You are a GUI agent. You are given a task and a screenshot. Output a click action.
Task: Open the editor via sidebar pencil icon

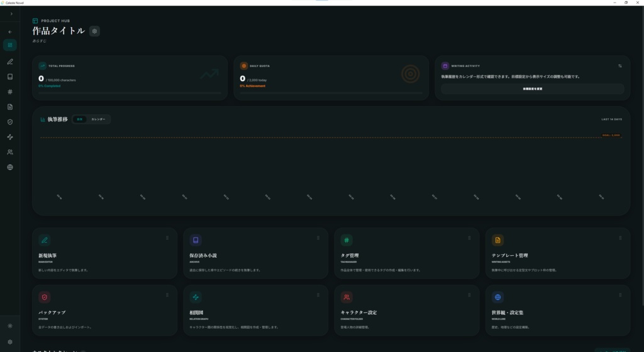pos(10,62)
